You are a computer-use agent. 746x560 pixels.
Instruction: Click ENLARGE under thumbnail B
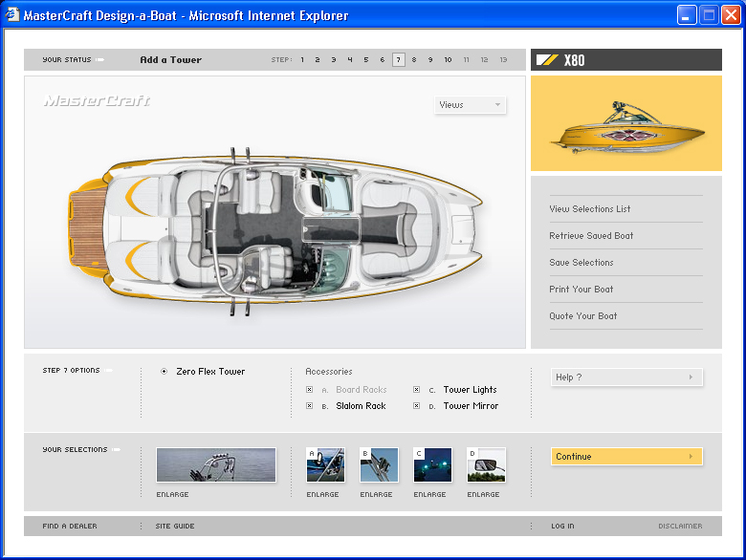tap(376, 494)
